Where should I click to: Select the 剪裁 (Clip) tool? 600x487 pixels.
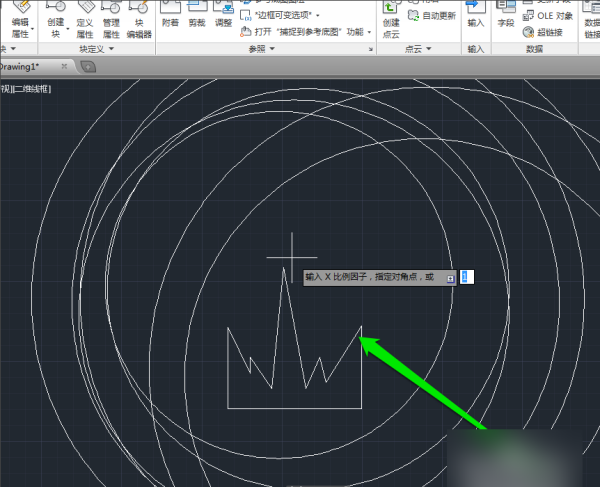point(197,18)
